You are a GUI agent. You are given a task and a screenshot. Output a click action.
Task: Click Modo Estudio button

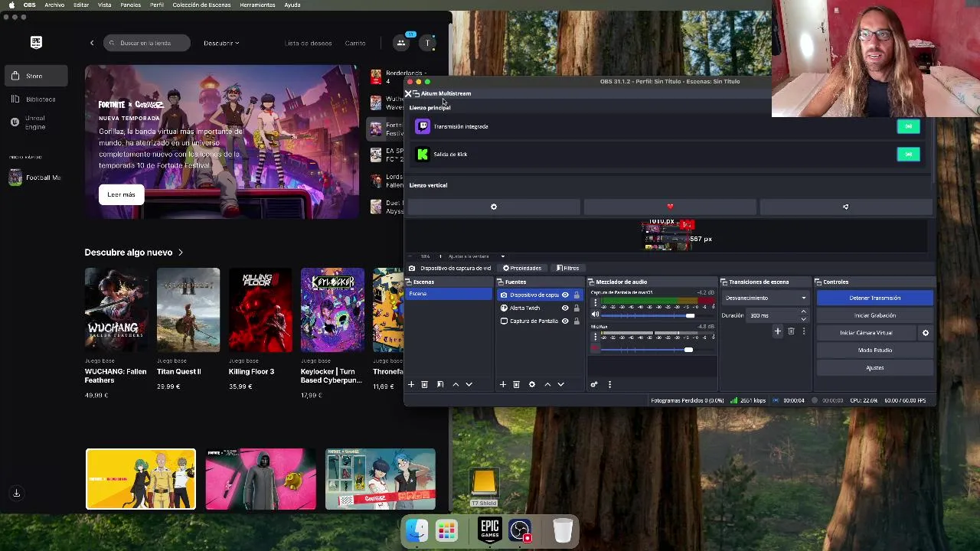click(875, 350)
